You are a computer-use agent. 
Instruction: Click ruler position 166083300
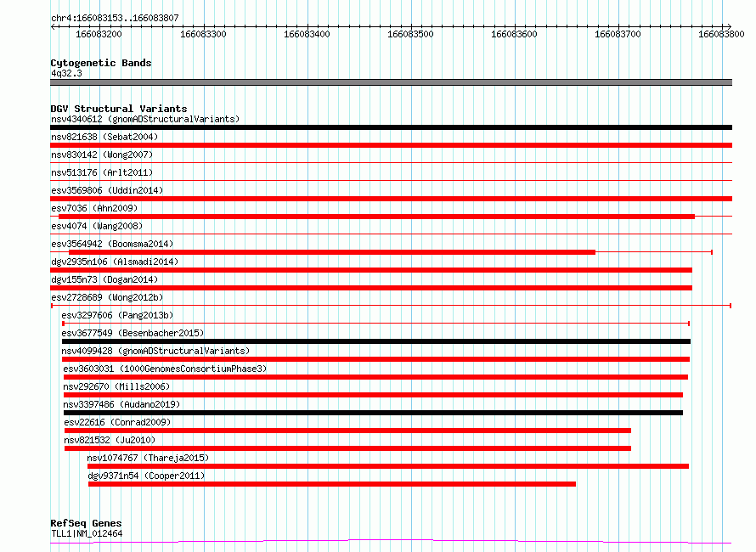[203, 34]
